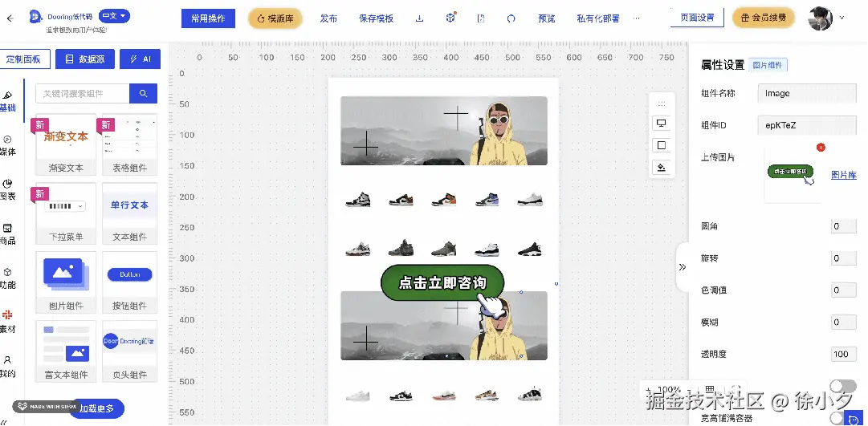
Task: Switch to the 媒体 sidebar tab
Action: 7,146
